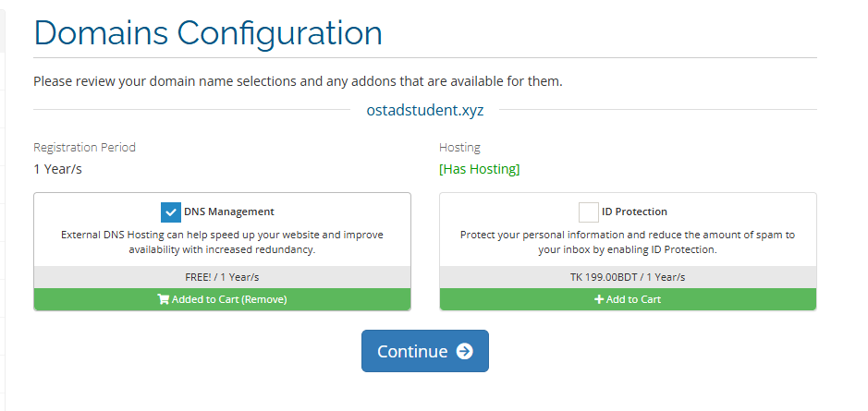Click the plus icon beside Add to Cart

click(599, 299)
